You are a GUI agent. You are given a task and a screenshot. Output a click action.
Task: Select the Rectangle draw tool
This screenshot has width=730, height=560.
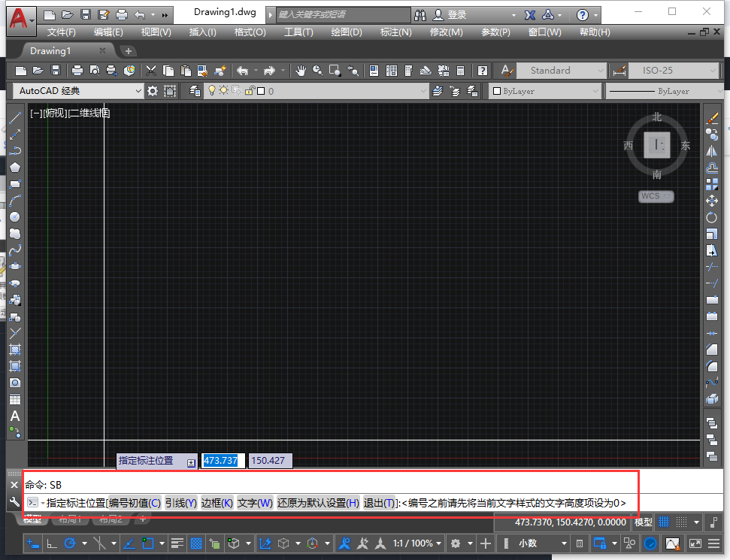click(15, 184)
